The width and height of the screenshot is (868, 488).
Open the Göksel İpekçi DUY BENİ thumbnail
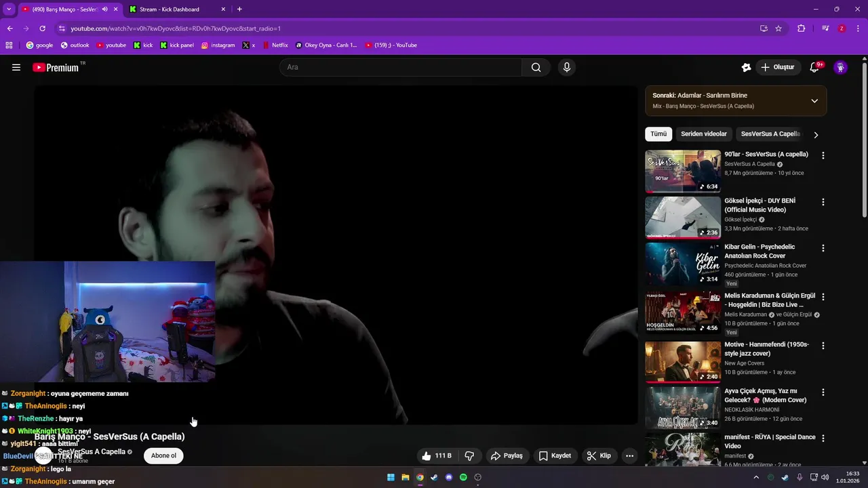coord(683,218)
